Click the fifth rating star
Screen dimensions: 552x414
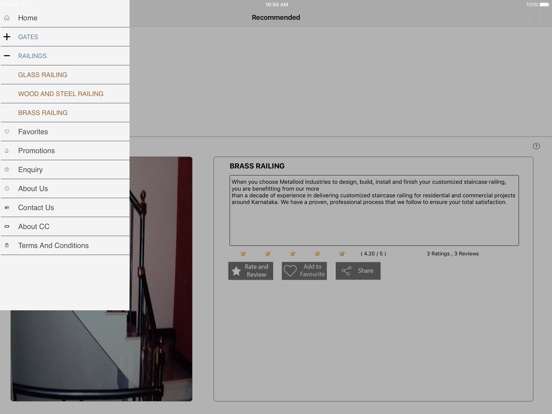(342, 253)
